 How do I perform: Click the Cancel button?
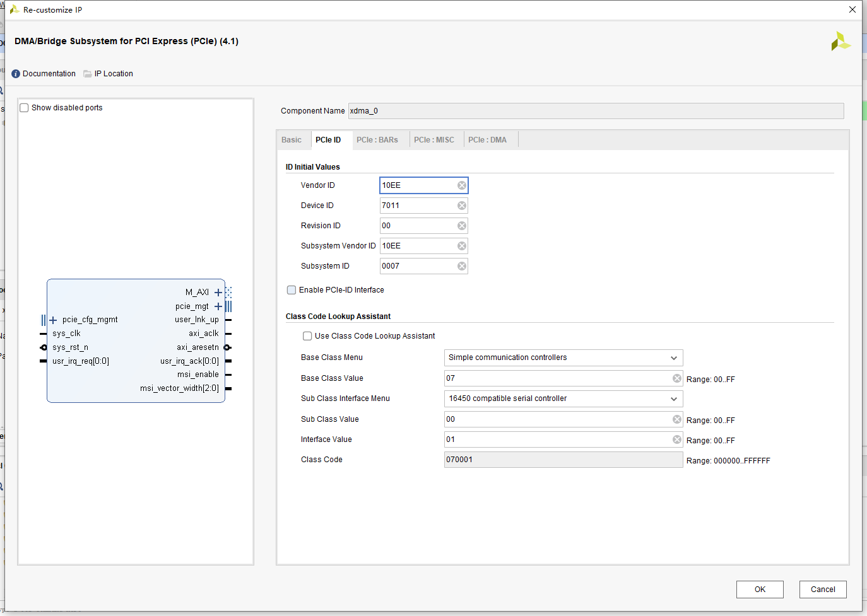pos(823,590)
